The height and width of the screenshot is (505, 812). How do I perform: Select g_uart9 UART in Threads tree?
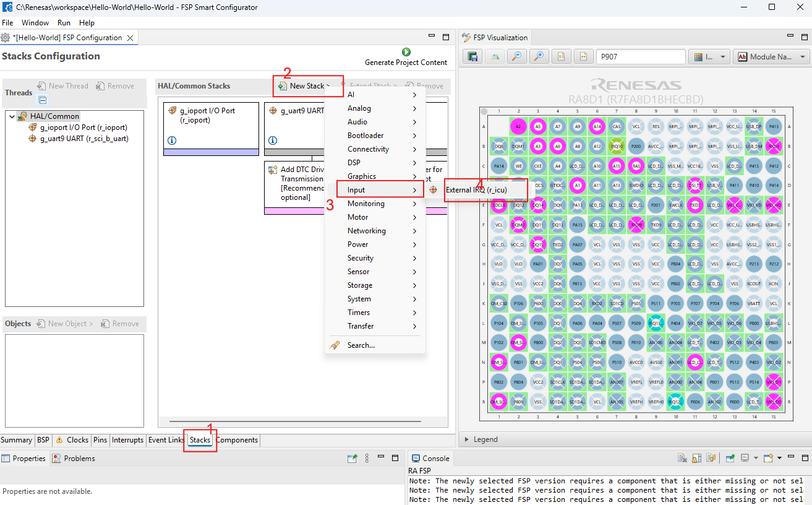pos(84,139)
